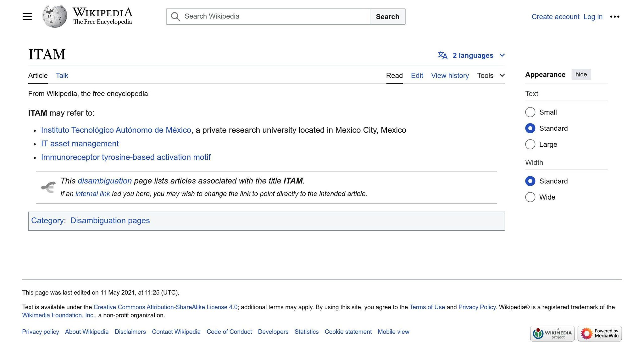This screenshot has height=362, width=644.
Task: Open the Developers footer link
Action: (x=273, y=332)
